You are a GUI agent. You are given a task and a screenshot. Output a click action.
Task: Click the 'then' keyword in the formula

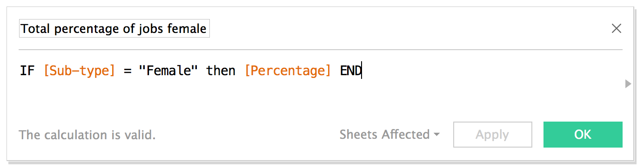tap(221, 71)
